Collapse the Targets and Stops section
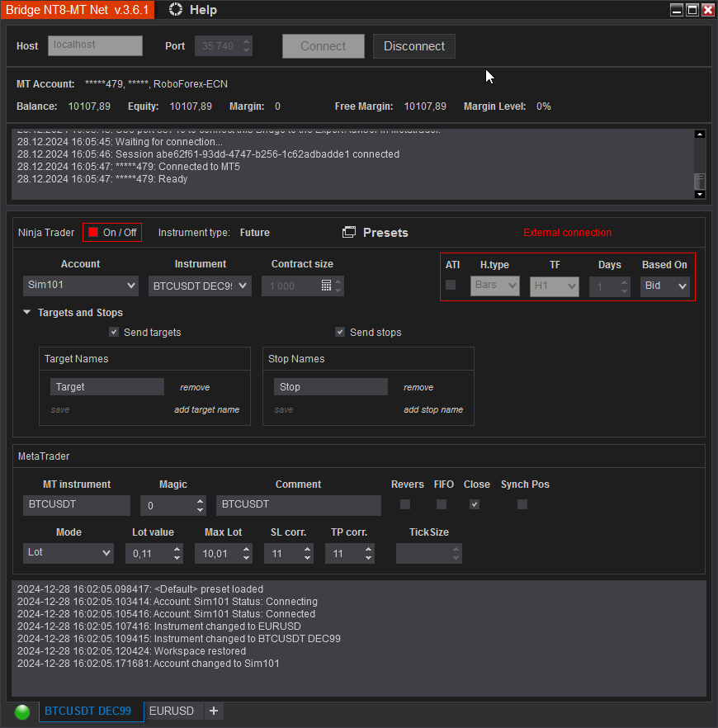 coord(27,313)
